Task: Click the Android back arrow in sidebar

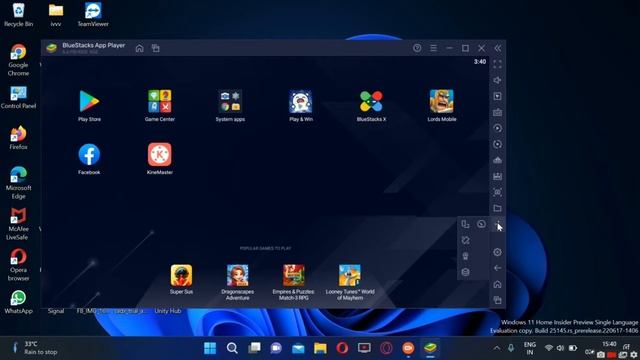Action: (x=498, y=268)
